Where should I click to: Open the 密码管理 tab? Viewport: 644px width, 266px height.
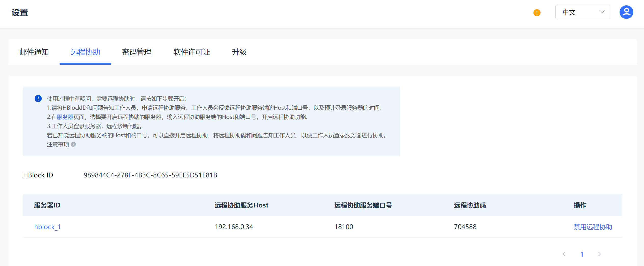[x=137, y=52]
